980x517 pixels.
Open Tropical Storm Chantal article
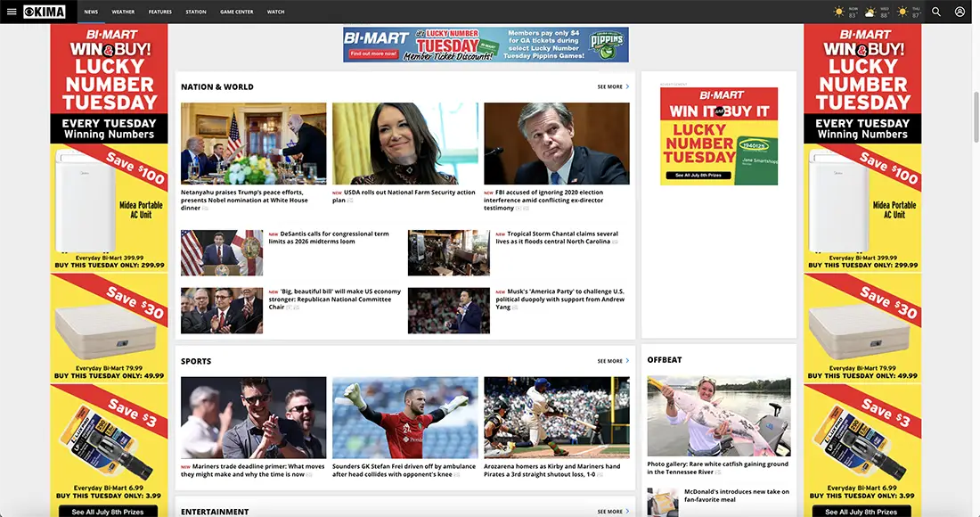click(x=557, y=238)
